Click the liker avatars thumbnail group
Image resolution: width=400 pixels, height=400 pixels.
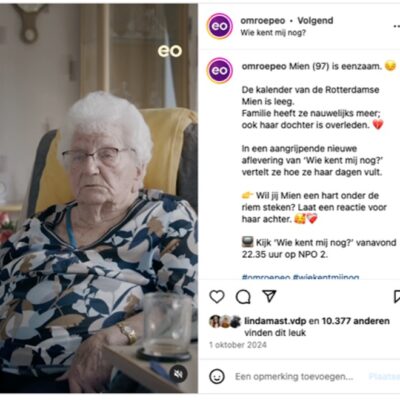[225, 321]
